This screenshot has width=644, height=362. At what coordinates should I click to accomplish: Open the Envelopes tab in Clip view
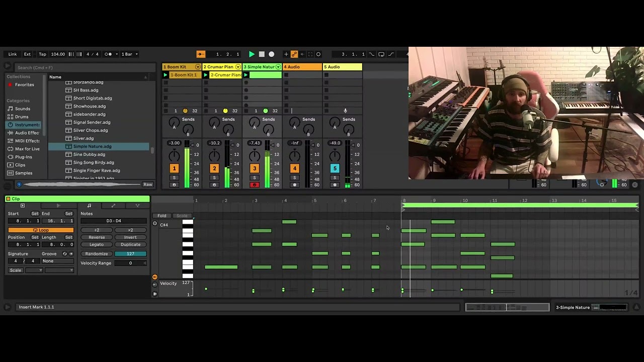click(113, 206)
